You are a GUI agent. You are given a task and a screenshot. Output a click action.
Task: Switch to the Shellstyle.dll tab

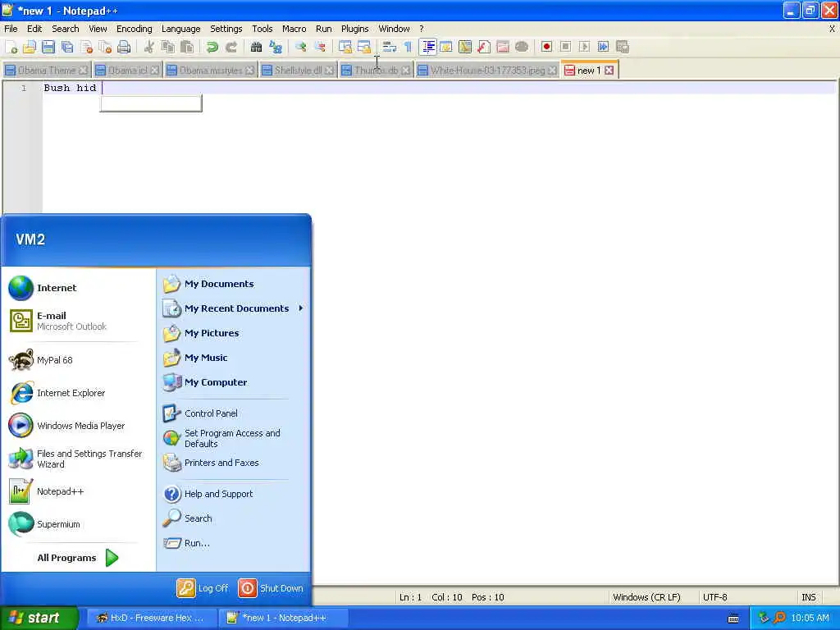tap(298, 71)
